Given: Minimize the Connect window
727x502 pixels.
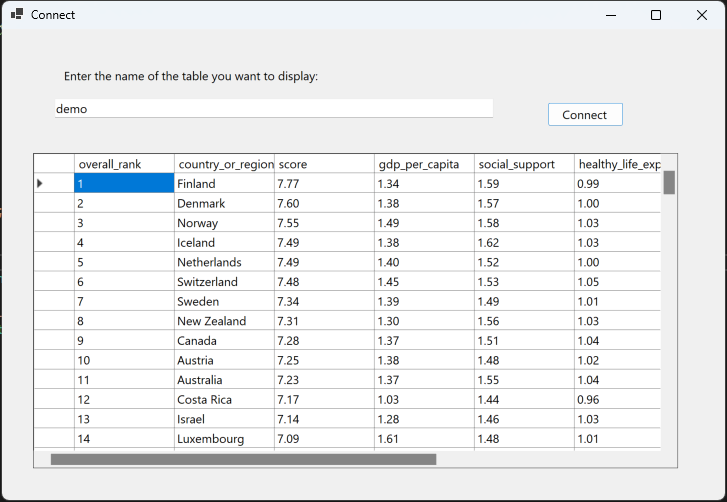Looking at the screenshot, I should click(x=610, y=15).
